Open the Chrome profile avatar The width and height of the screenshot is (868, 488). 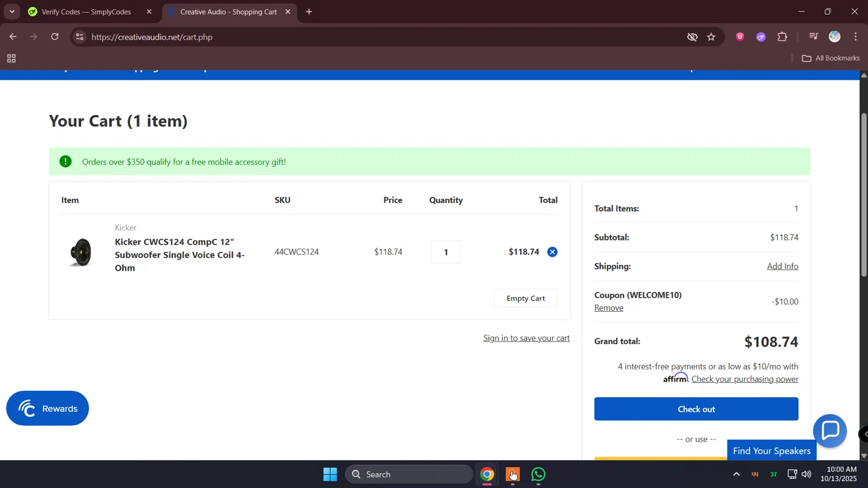coord(834,37)
